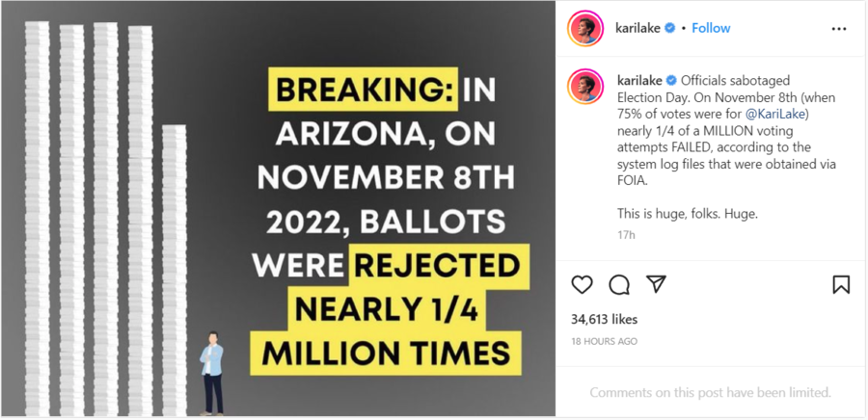Open karilake avatar beside the caption
Image resolution: width=868 pixels, height=420 pixels.
click(585, 87)
